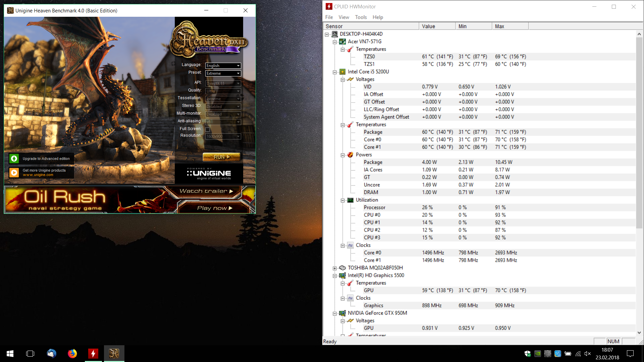The height and width of the screenshot is (362, 644).
Task: Open the File menu in HWMonitor
Action: (x=329, y=17)
